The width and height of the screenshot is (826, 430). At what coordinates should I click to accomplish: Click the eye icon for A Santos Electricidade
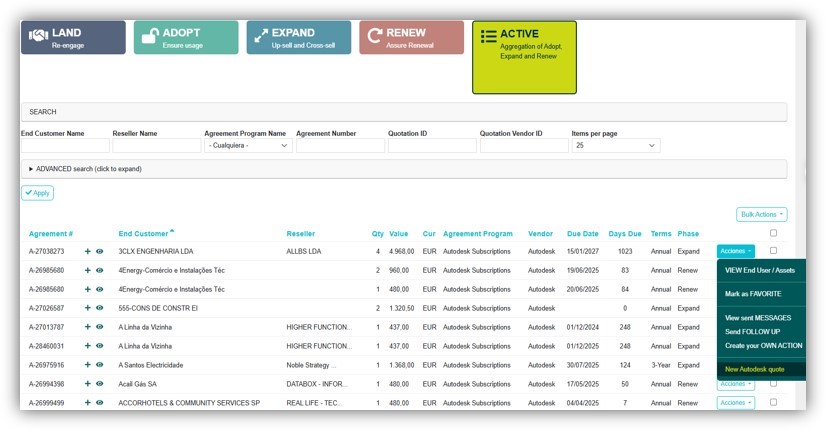click(100, 365)
